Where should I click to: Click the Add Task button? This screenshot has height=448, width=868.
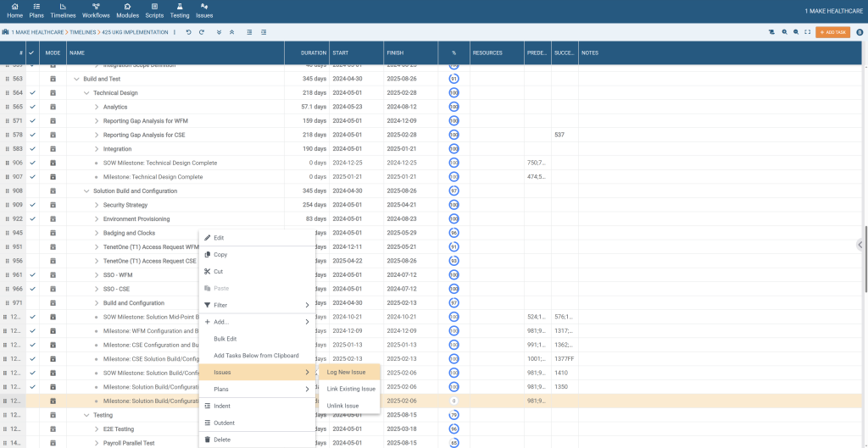click(x=832, y=32)
